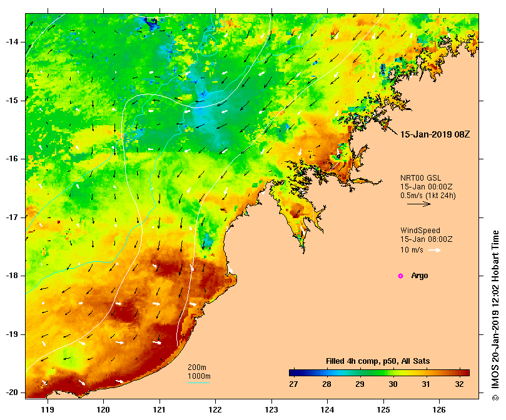The width and height of the screenshot is (506, 420).
Task: Click the '15-Jan 00:00Z' text
Action: point(426,187)
